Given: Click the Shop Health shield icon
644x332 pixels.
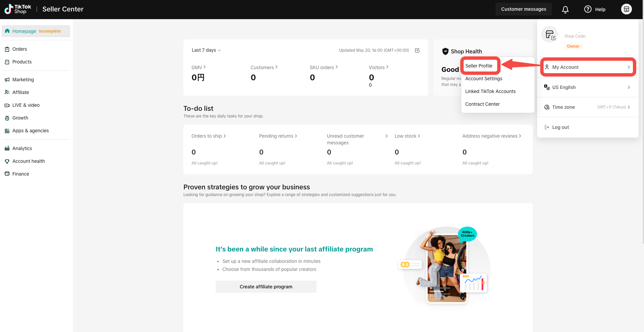Looking at the screenshot, I should [445, 51].
